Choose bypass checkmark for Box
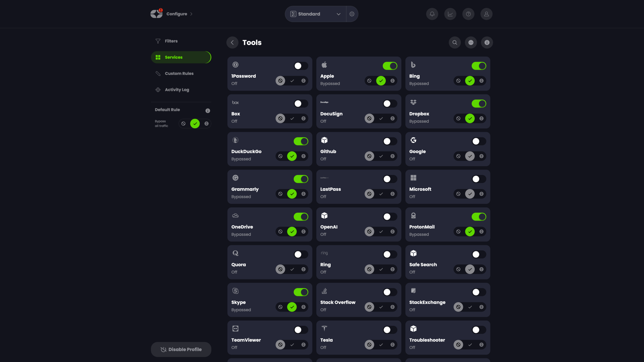 [292, 118]
